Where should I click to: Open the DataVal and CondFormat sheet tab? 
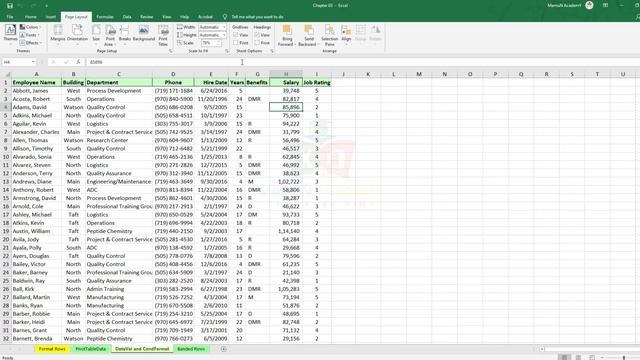[142, 349]
